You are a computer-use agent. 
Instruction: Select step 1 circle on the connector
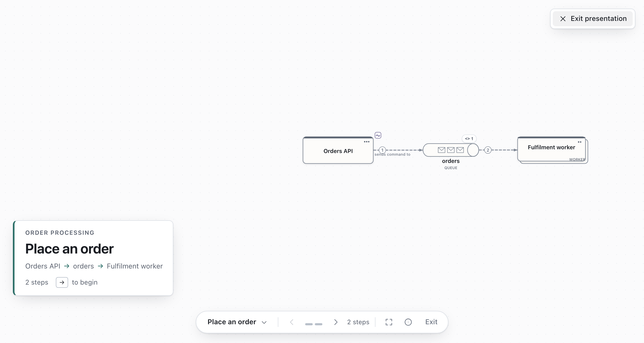[382, 150]
